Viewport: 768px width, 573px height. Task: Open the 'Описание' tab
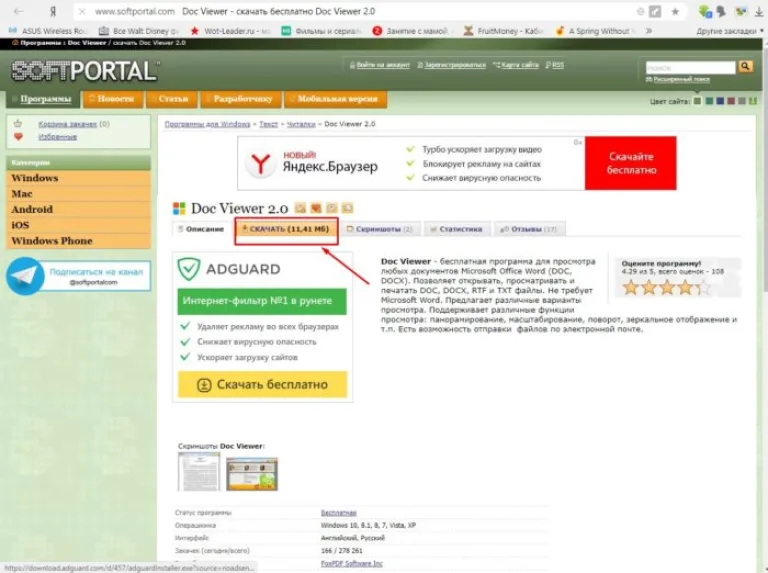pyautogui.click(x=201, y=229)
